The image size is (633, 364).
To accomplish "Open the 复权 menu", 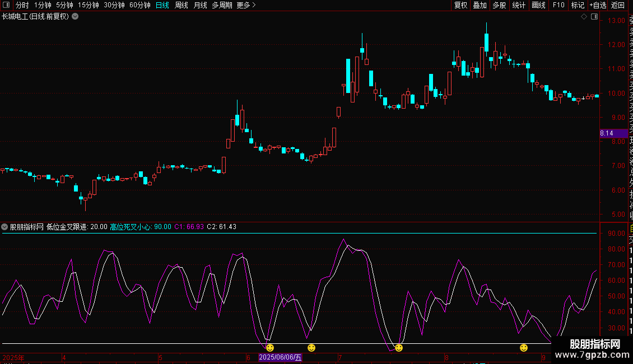I will tap(460, 5).
